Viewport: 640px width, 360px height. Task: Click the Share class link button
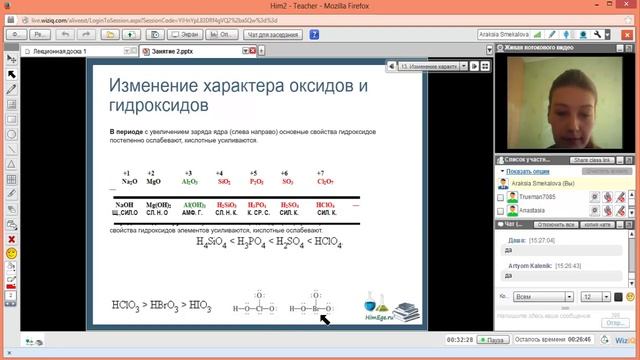coord(592,160)
